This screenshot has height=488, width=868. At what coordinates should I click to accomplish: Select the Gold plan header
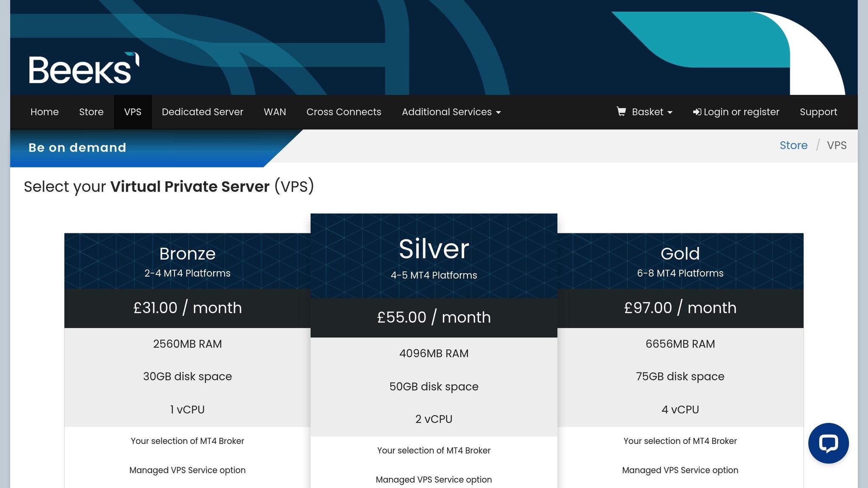point(680,254)
